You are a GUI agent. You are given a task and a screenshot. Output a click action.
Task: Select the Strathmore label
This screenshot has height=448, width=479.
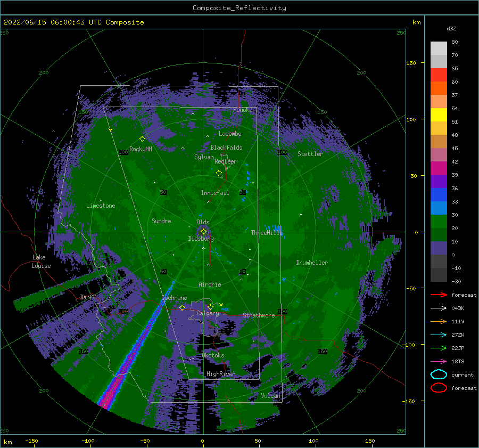(259, 315)
